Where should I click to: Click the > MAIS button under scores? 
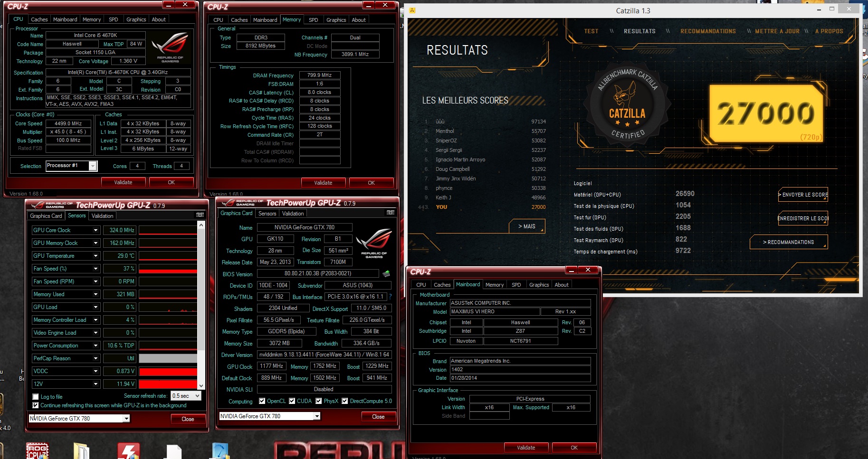coord(527,226)
